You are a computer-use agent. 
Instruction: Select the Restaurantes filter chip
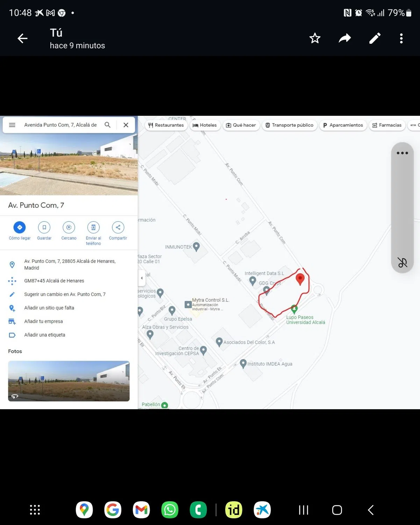(x=166, y=125)
